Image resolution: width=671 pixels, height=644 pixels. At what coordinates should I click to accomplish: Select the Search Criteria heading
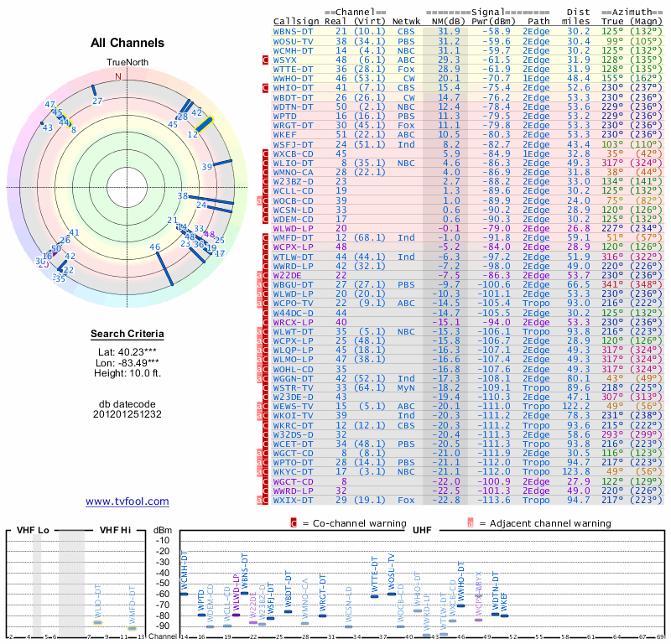127,335
